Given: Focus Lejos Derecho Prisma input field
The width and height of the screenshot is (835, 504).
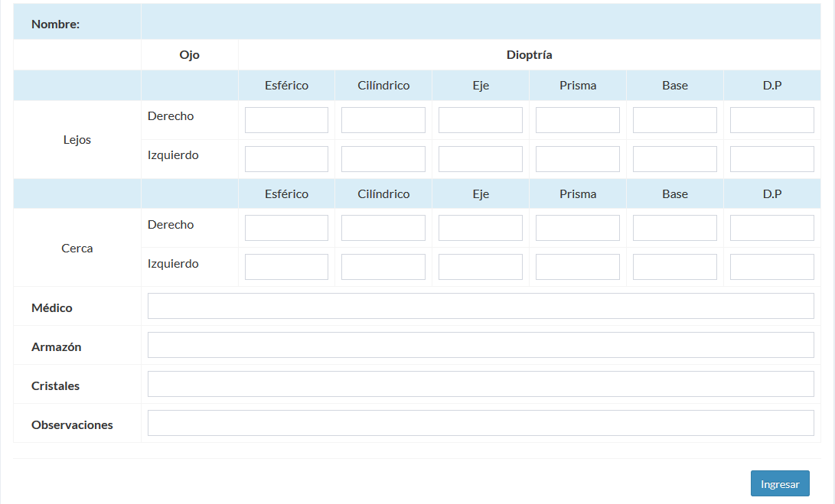Looking at the screenshot, I should [578, 120].
